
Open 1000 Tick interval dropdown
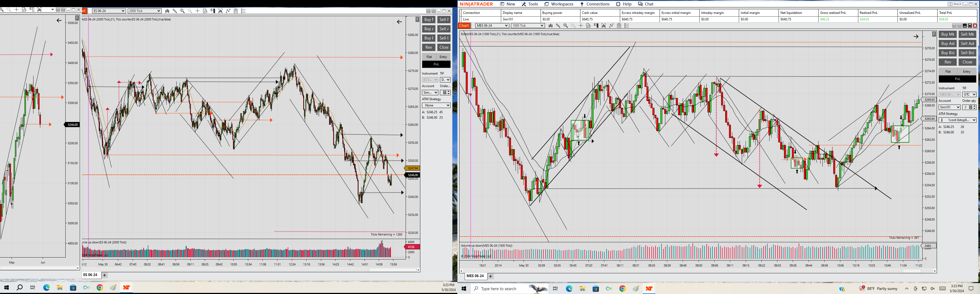tap(528, 26)
